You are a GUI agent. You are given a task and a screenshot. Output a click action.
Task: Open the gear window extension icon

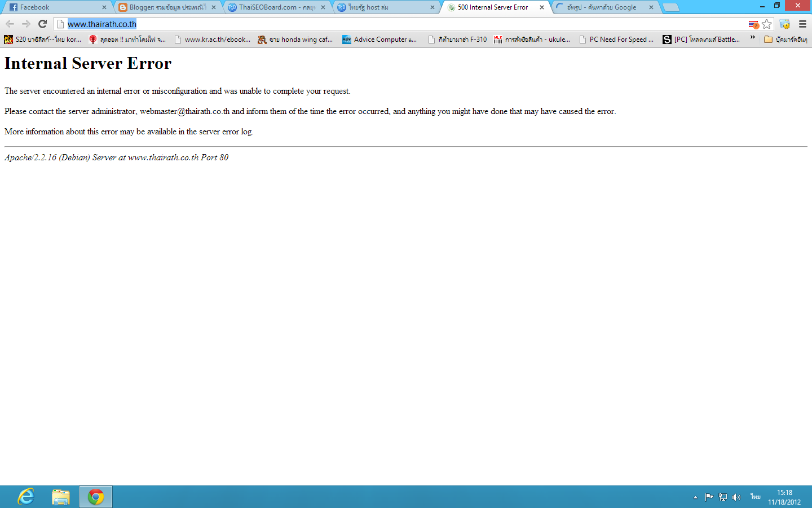pyautogui.click(x=785, y=24)
